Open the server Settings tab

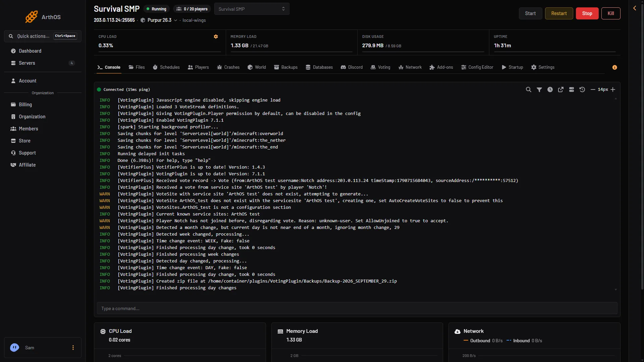tap(543, 67)
